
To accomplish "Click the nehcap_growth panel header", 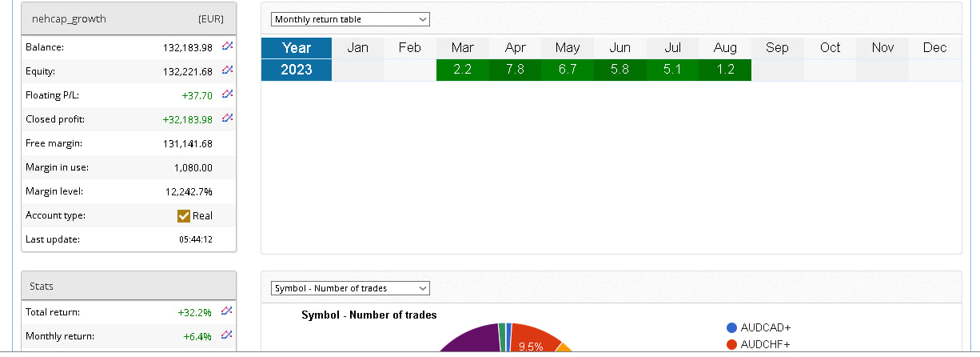I will coord(129,18).
